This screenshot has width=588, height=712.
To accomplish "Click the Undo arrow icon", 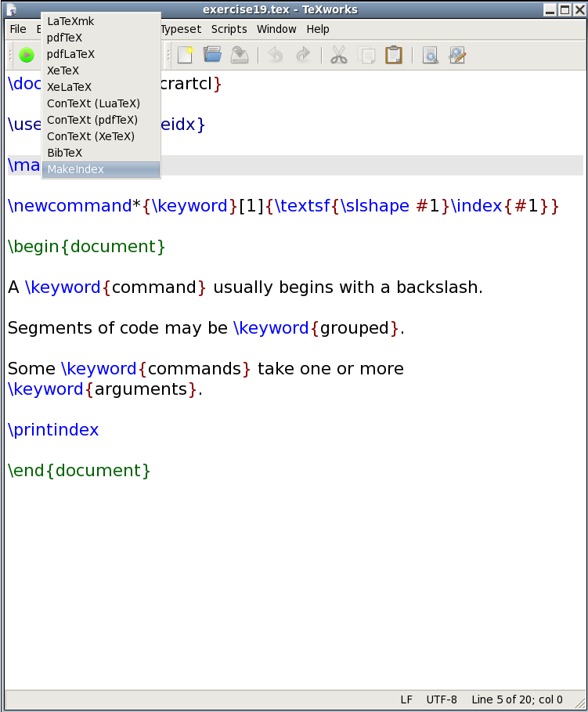I will tap(276, 55).
